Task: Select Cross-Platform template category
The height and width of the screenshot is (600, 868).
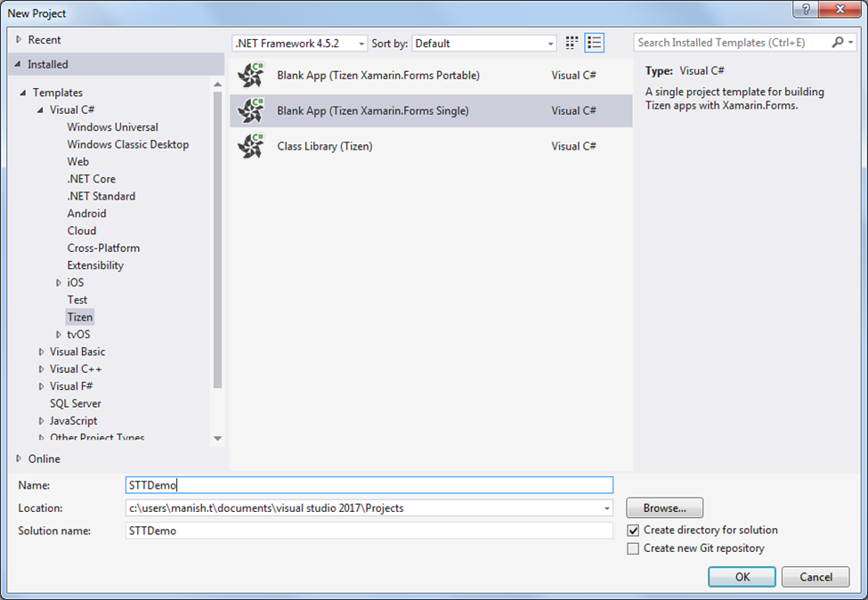Action: pos(103,248)
